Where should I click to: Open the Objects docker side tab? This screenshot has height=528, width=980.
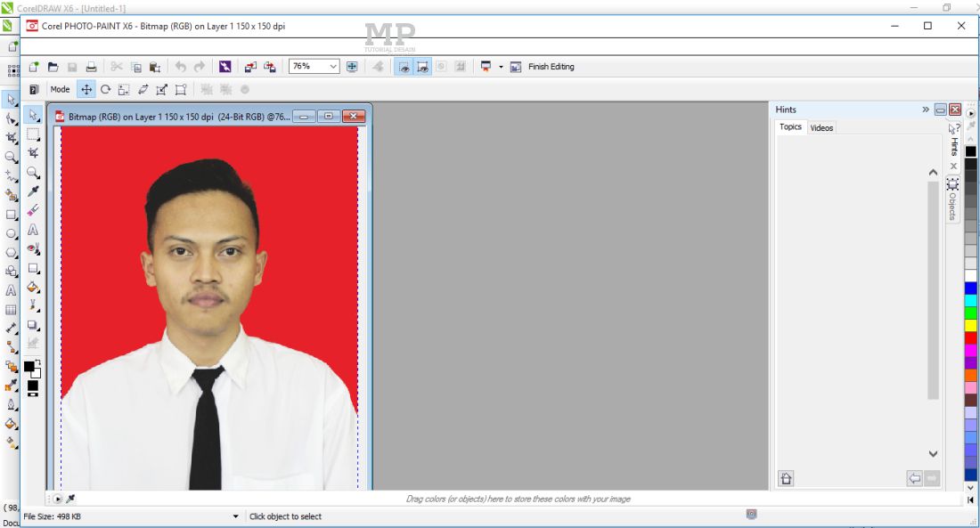coord(952,199)
